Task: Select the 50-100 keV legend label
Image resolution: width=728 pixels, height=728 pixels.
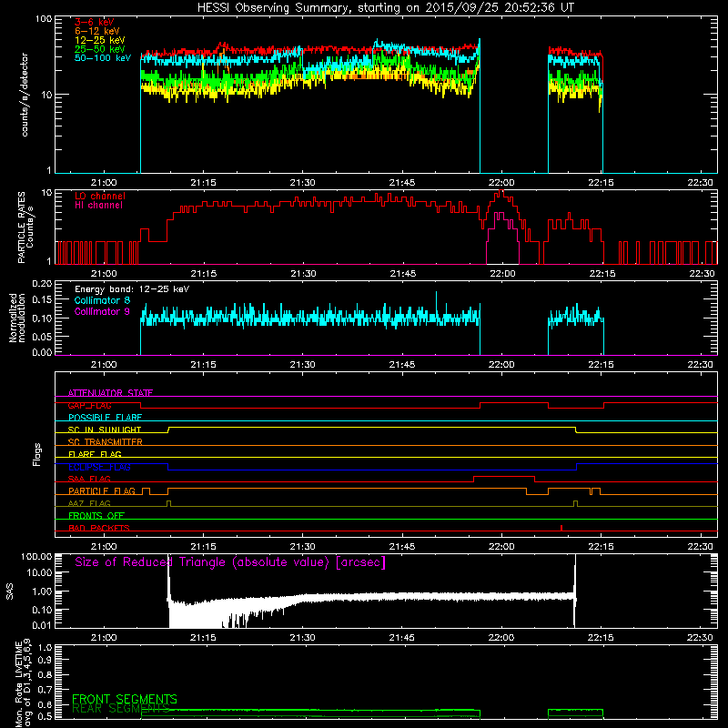Action: (102, 58)
